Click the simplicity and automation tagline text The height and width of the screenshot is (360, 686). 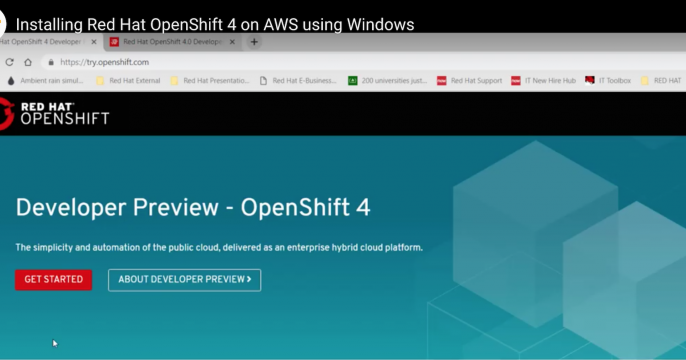click(219, 248)
